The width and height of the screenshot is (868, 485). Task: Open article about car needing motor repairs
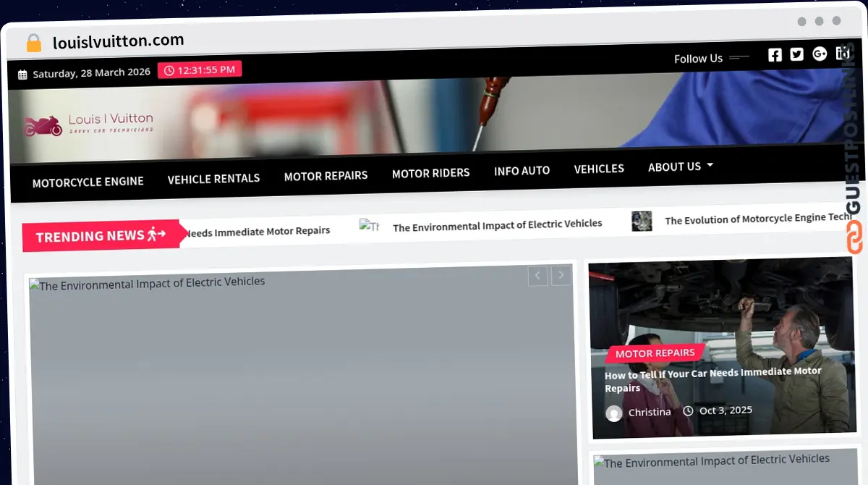click(x=712, y=379)
